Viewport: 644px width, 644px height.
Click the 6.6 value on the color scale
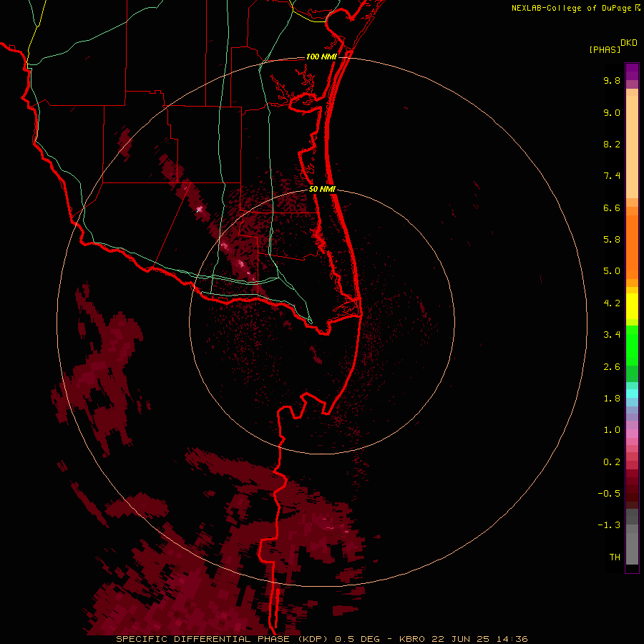(612, 208)
